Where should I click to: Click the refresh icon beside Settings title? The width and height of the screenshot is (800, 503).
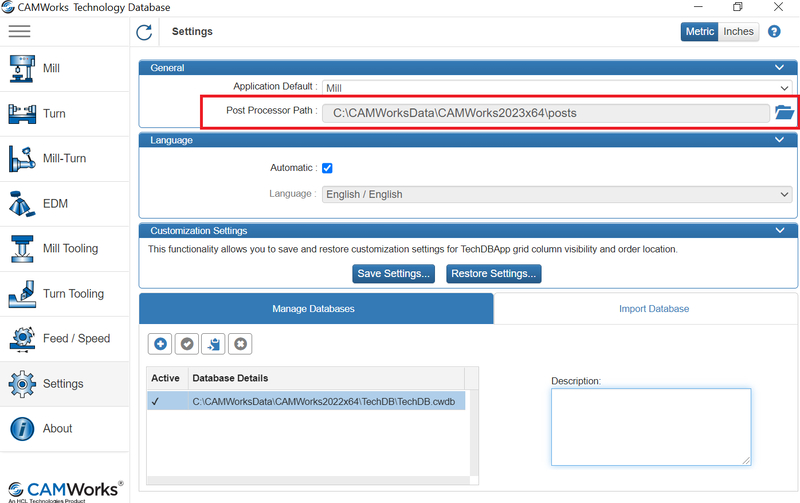(x=144, y=32)
